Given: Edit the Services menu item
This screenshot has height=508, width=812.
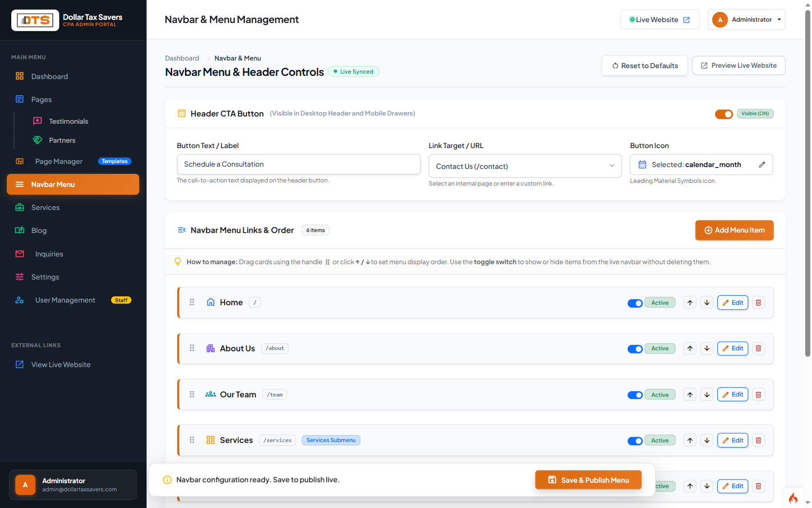Looking at the screenshot, I should (x=733, y=440).
